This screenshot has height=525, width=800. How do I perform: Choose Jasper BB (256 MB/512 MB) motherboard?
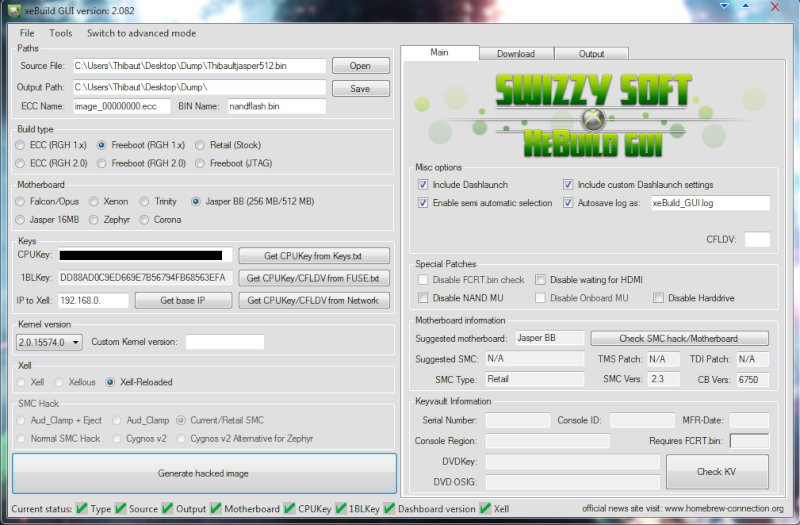253,201
